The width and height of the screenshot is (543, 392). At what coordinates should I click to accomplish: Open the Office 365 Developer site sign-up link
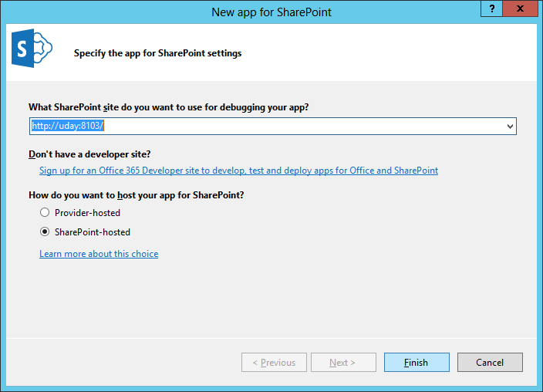[238, 171]
